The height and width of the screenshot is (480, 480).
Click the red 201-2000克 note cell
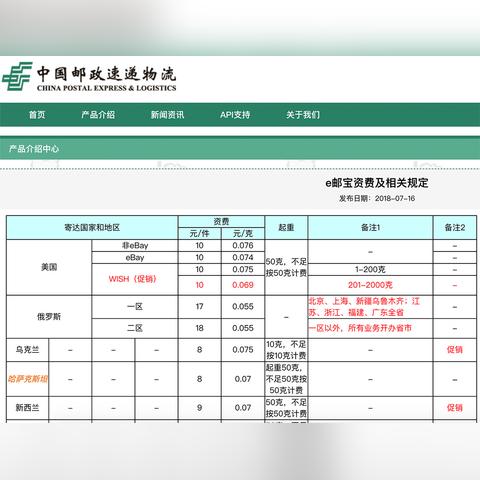click(x=370, y=285)
